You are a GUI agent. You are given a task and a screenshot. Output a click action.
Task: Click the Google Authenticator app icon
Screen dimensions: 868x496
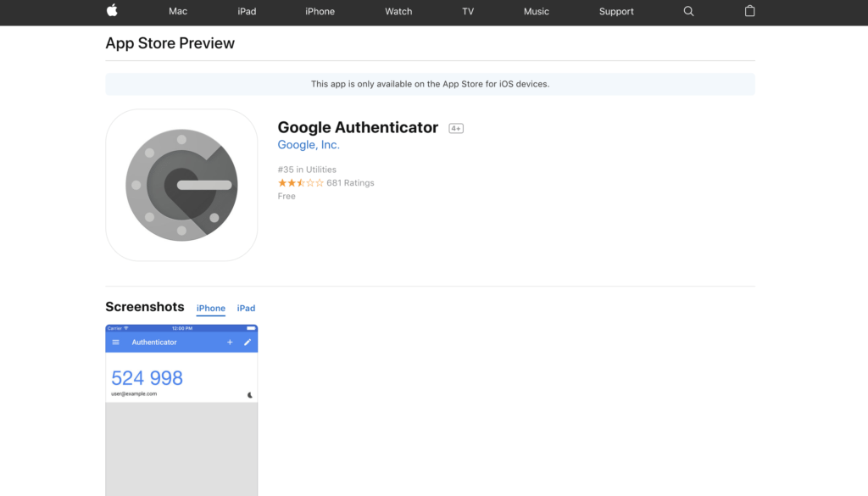point(181,185)
